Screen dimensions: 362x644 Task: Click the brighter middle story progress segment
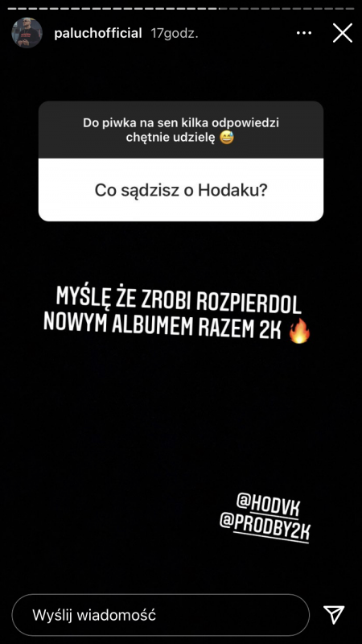tap(223, 8)
